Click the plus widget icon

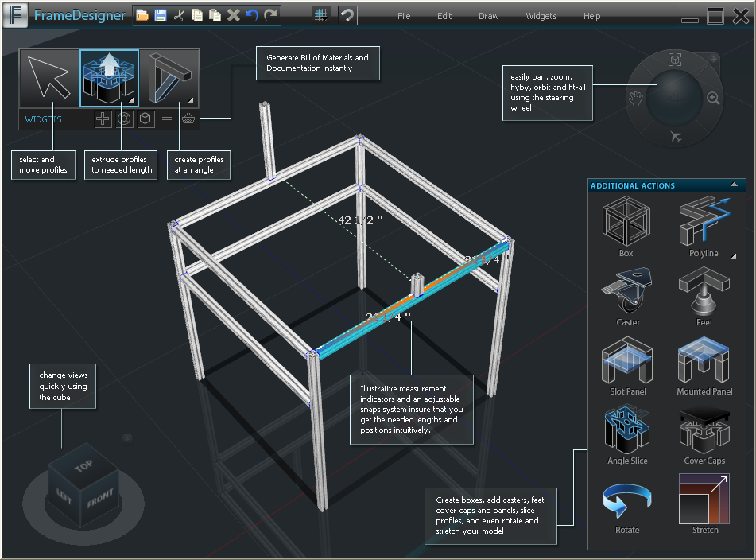pos(103,119)
